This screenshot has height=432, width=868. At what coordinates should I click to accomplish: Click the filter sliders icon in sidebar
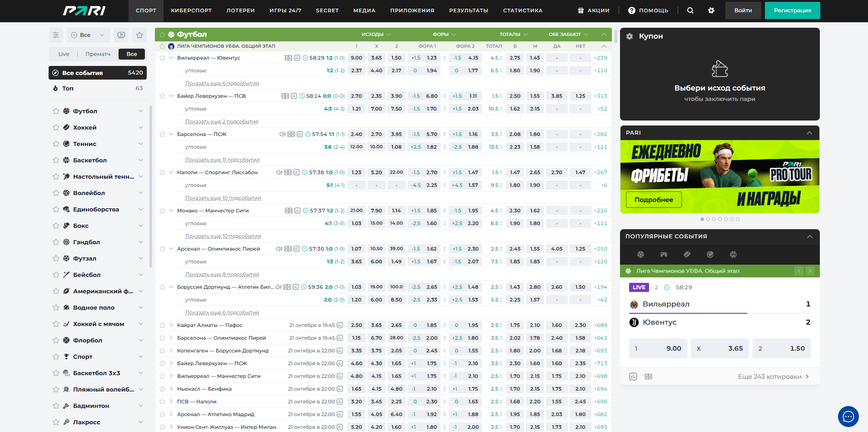(x=56, y=35)
